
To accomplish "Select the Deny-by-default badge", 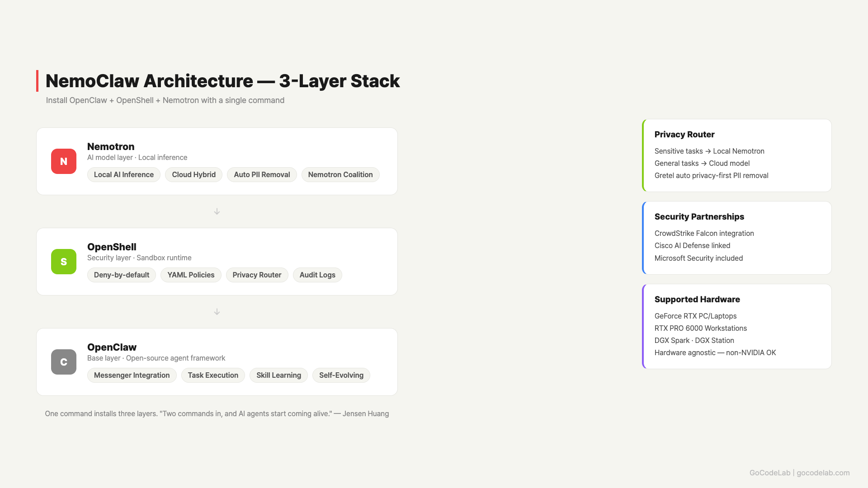I will pos(121,275).
